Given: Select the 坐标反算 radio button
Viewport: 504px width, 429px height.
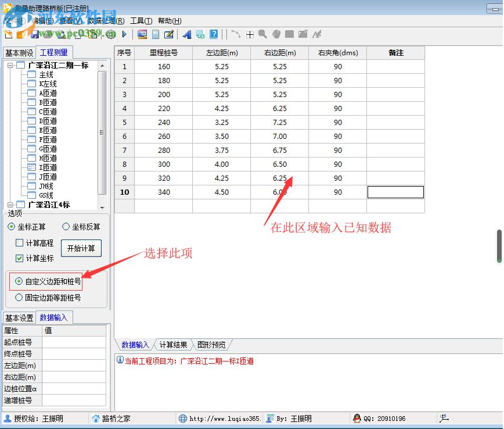Looking at the screenshot, I should [x=65, y=227].
